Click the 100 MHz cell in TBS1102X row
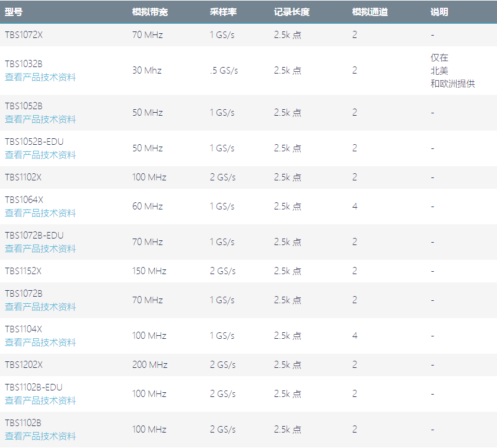 coord(149,177)
